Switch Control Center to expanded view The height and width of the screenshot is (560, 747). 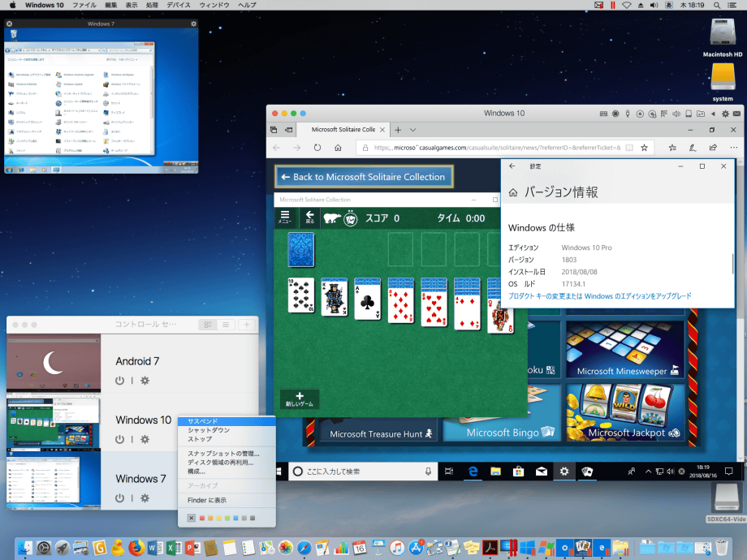click(208, 325)
